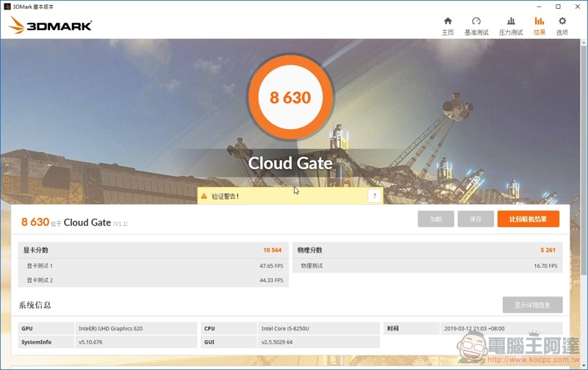Viewport: 588px width, 370px height.
Task: Click Intel Core i5-8250U text
Action: [x=285, y=328]
